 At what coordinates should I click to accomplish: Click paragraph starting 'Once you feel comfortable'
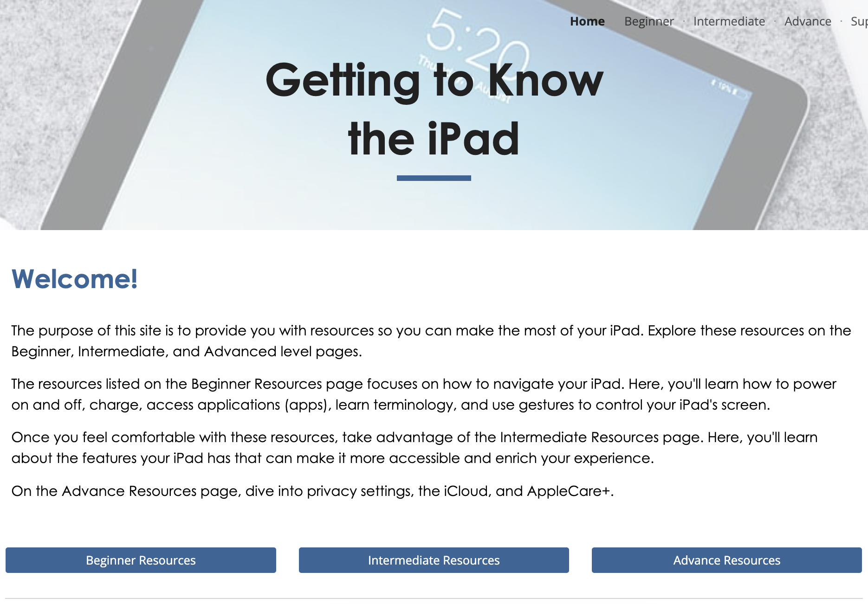tap(415, 448)
